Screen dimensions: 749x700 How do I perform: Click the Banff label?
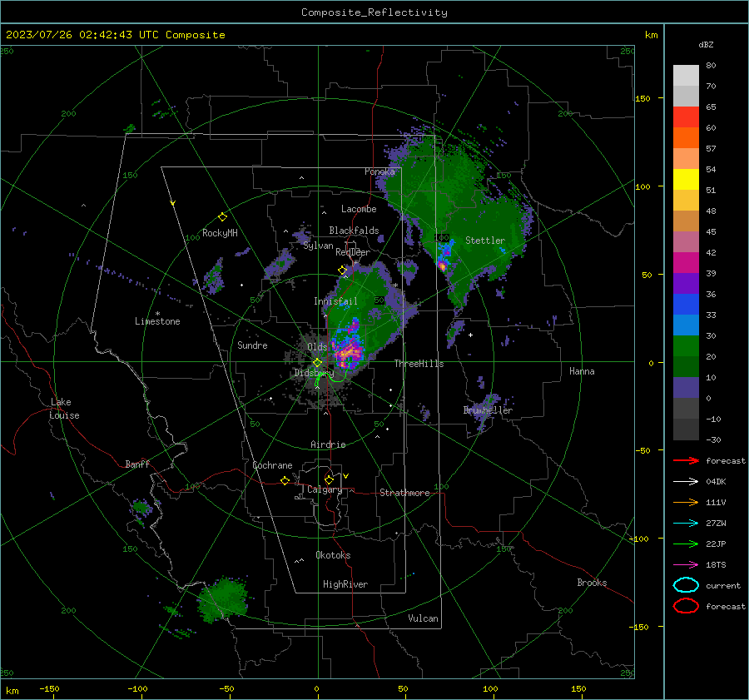click(x=137, y=464)
